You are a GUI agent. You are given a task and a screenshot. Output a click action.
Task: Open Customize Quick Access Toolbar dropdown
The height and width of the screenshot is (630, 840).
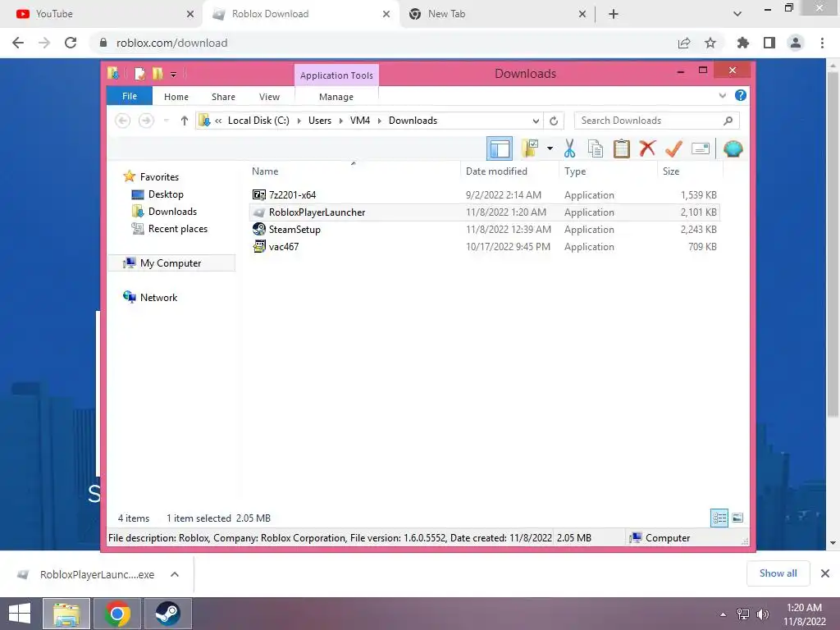pyautogui.click(x=174, y=75)
